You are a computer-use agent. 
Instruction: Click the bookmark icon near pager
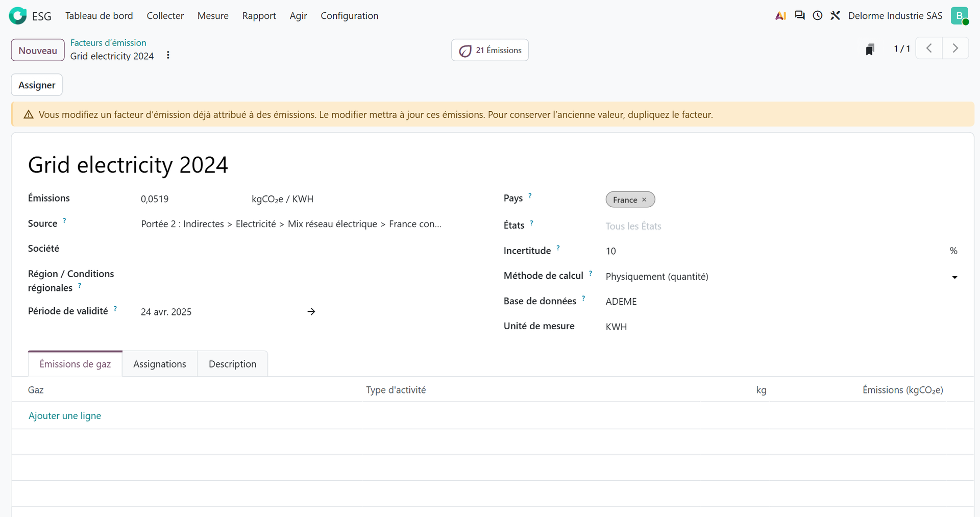pos(870,49)
